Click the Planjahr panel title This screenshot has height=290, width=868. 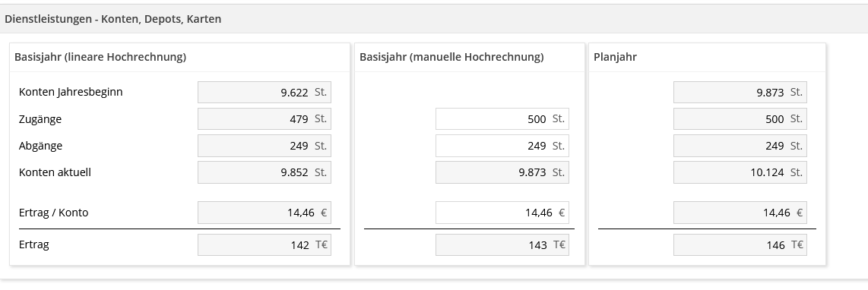tap(615, 57)
